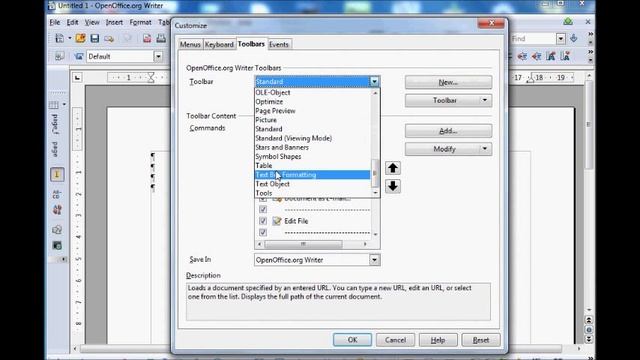Click the second red-arrow indent icon on right toolbar
This screenshot has width=640, height=360.
point(536,56)
